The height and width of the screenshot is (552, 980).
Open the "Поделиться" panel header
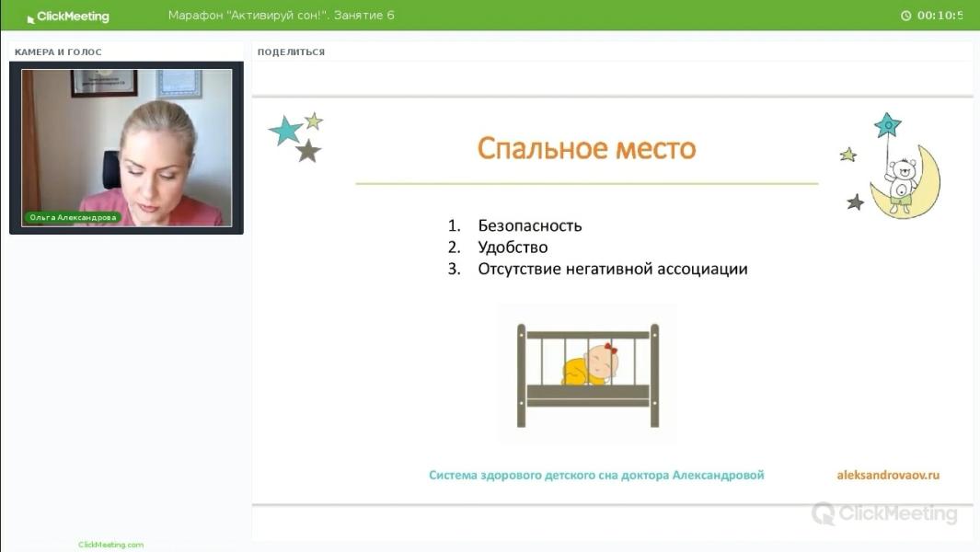[x=291, y=52]
